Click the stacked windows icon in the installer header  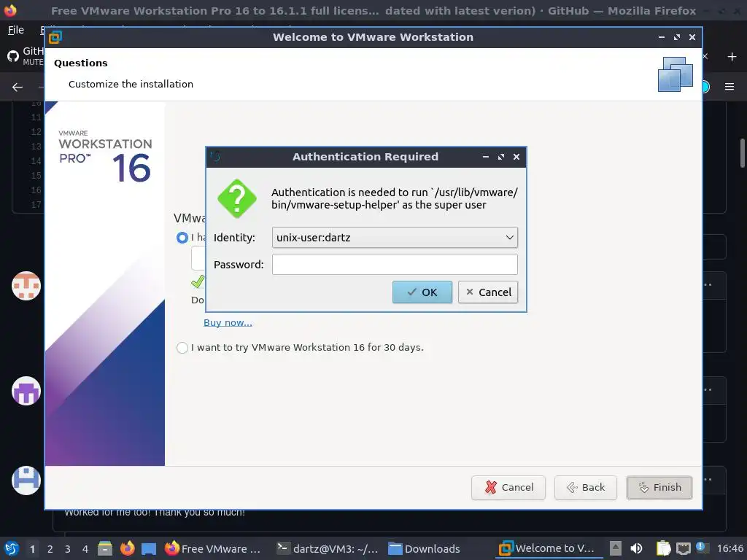(675, 74)
